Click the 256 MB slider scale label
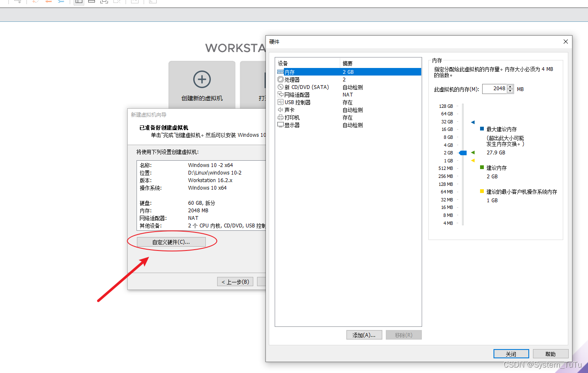The image size is (588, 373). (446, 176)
